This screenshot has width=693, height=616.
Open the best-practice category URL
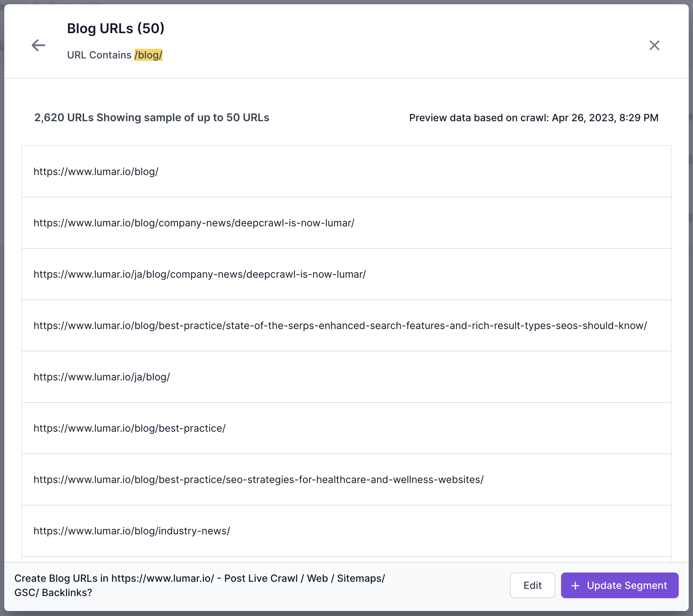[129, 428]
